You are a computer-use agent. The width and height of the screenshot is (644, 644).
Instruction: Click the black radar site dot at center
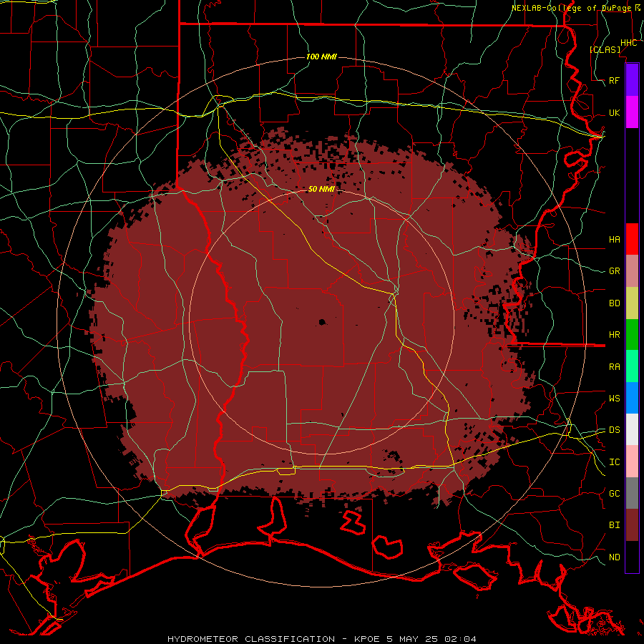point(322,322)
